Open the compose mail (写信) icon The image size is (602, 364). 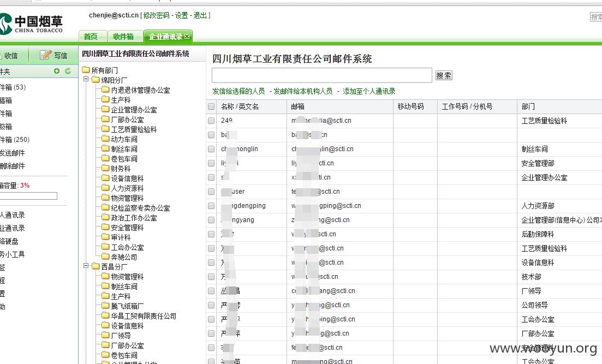coord(45,55)
